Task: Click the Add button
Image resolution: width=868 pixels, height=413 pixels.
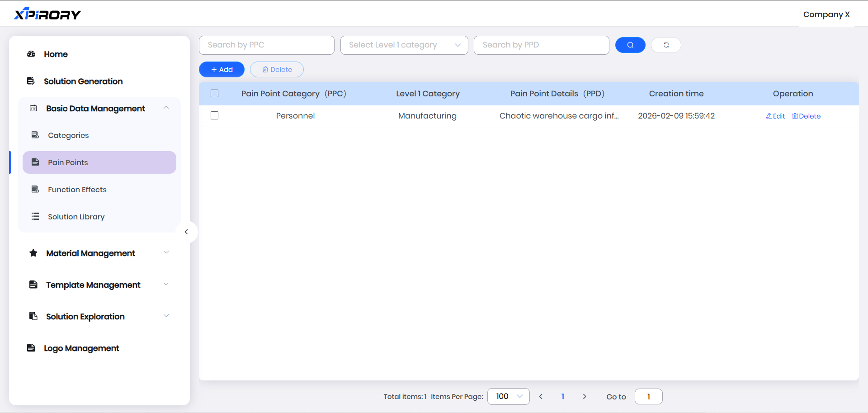Action: (222, 70)
